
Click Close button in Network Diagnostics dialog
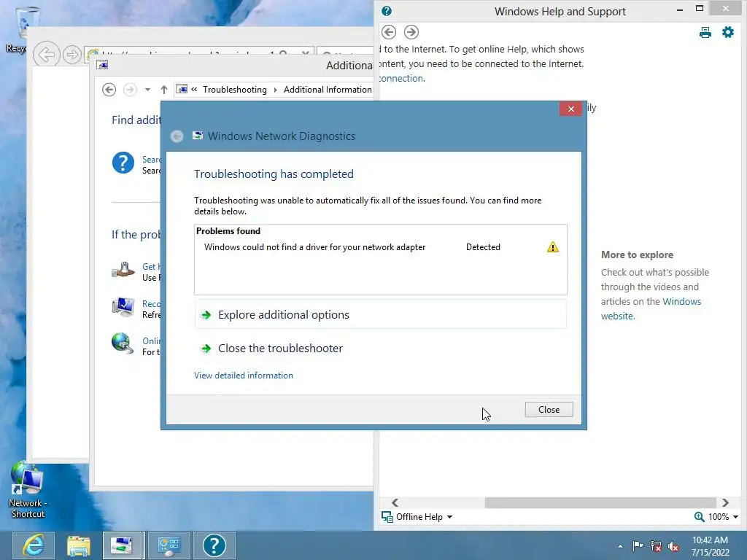(x=549, y=410)
